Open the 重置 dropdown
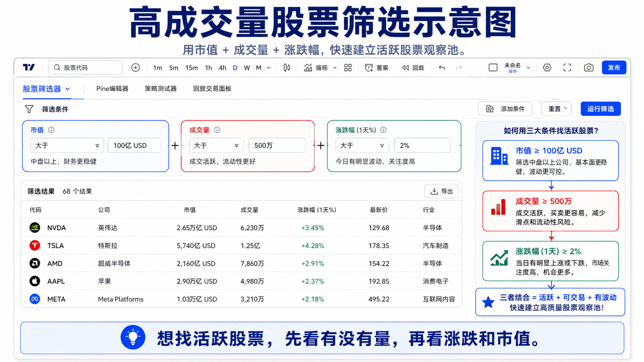644x362 pixels. [x=556, y=109]
